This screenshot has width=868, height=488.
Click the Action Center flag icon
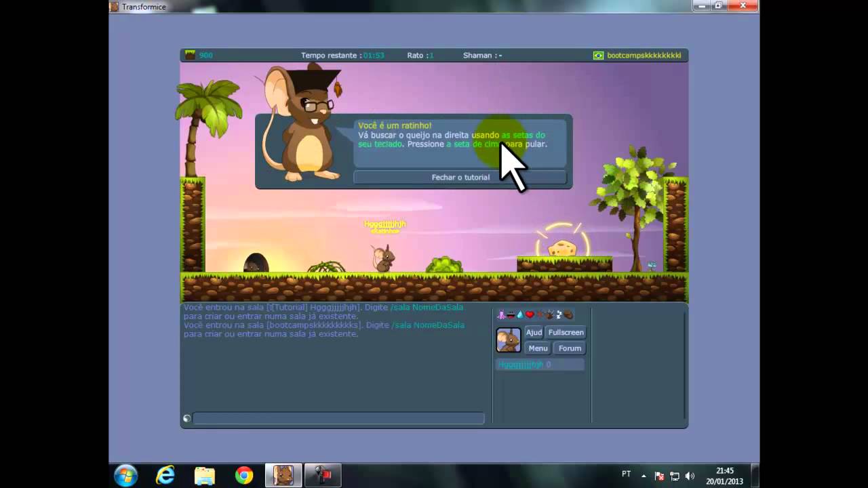point(659,476)
